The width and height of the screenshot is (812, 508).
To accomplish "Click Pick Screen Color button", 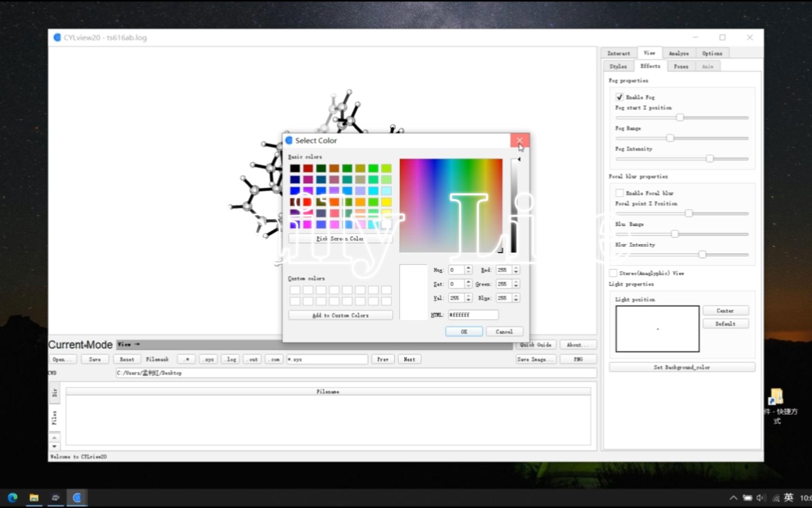I will (340, 238).
